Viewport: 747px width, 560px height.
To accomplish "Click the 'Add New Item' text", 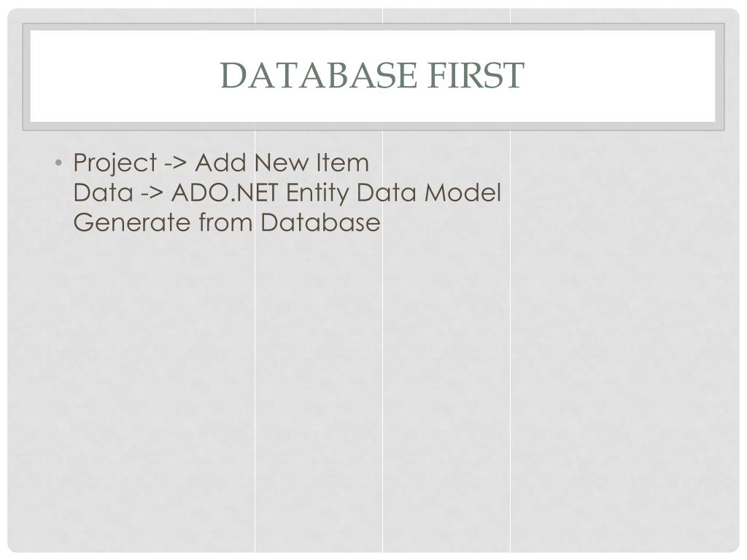I will [x=282, y=163].
